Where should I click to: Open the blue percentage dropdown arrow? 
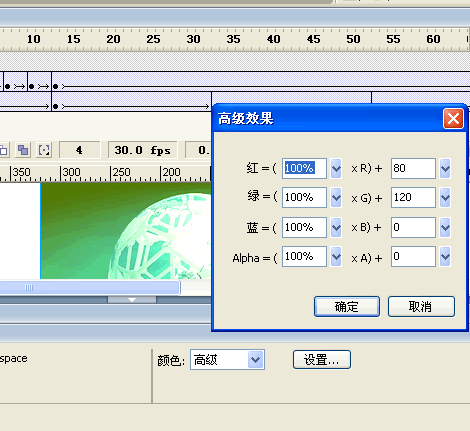[x=336, y=227]
